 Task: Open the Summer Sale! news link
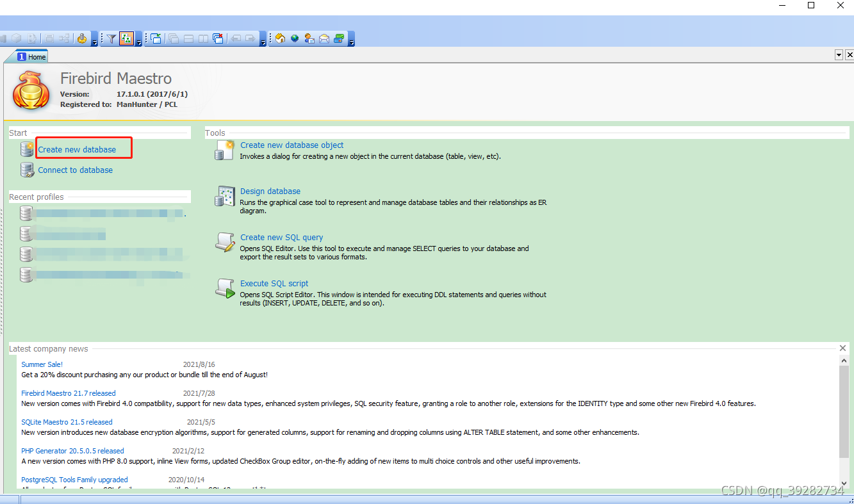pos(42,364)
